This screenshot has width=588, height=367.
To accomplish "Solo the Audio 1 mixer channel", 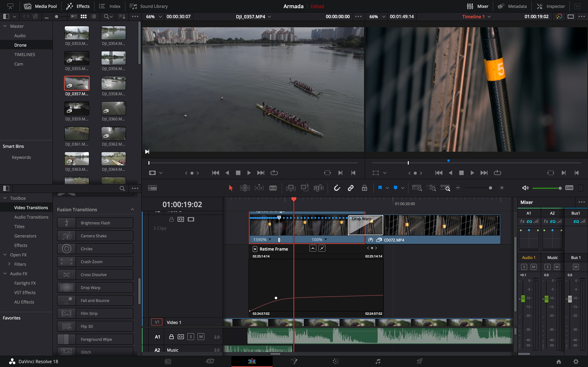I will tap(524, 267).
